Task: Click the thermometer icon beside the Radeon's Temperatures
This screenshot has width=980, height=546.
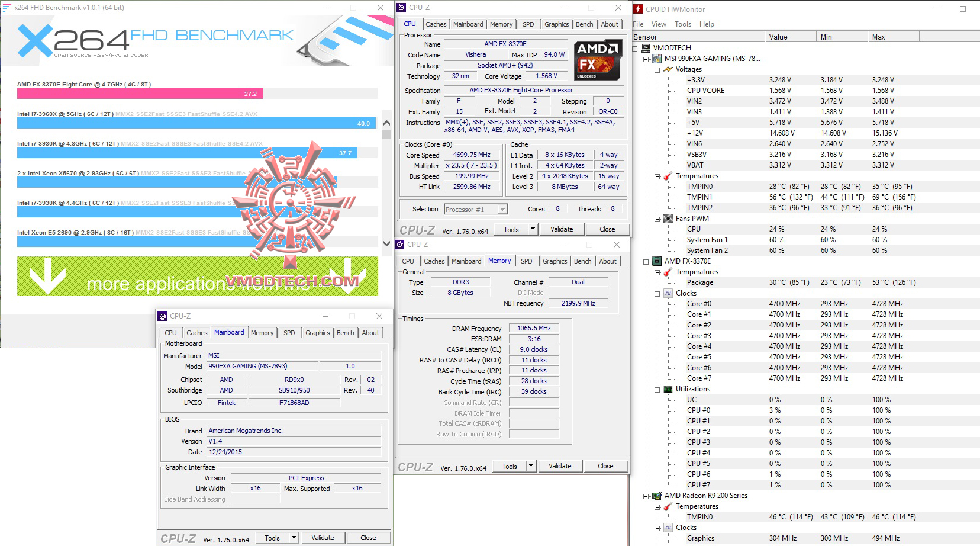Action: pos(668,506)
